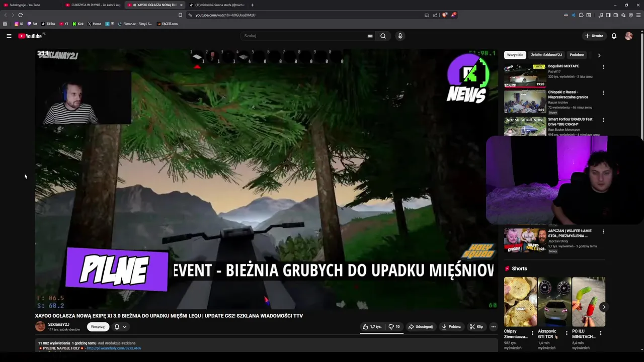Open a new browser tab

(253, 5)
